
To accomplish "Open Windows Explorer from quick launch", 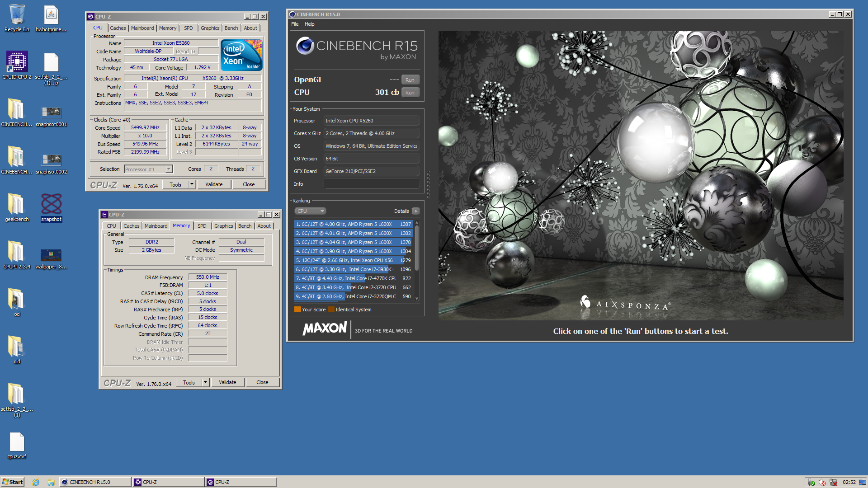I will point(51,482).
